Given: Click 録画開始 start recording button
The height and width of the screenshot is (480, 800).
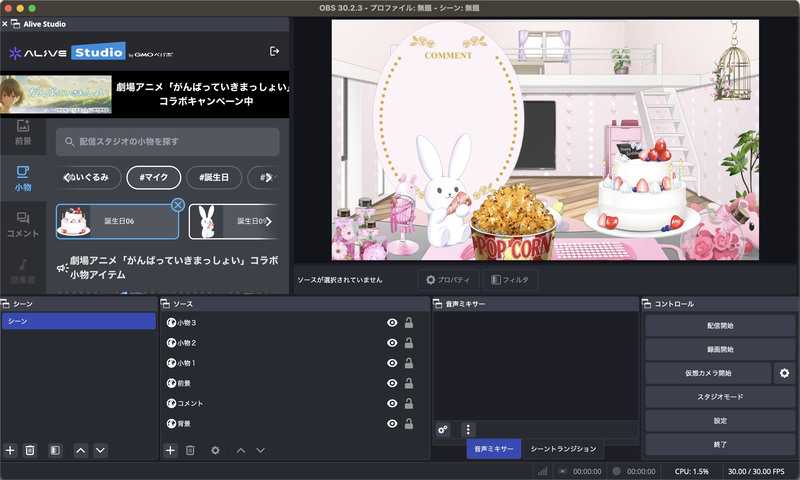Looking at the screenshot, I should pos(720,349).
